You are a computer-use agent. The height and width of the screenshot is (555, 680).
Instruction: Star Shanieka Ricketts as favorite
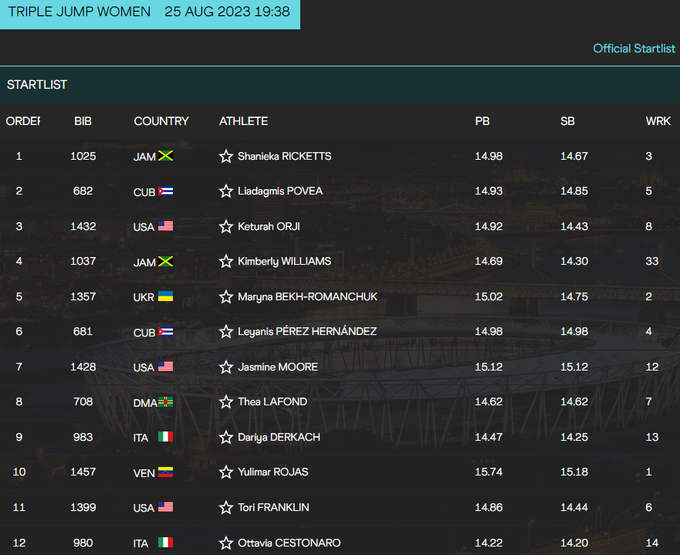[x=226, y=156]
